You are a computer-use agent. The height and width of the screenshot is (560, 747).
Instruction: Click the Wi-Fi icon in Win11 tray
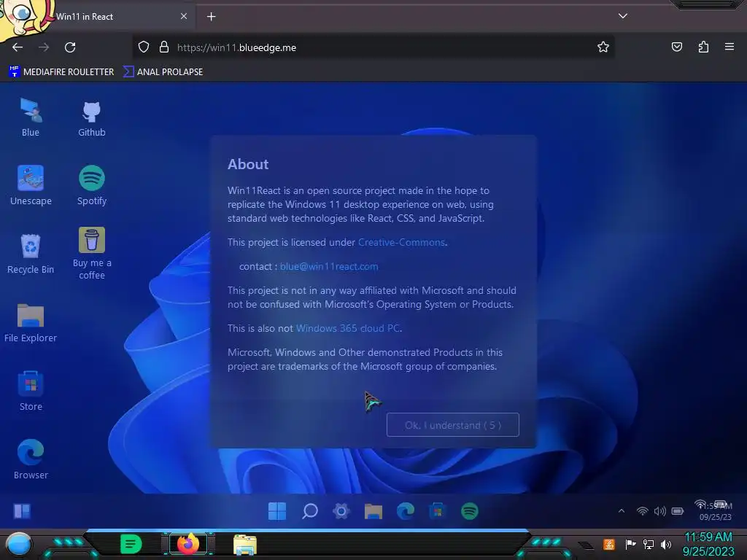pos(642,511)
